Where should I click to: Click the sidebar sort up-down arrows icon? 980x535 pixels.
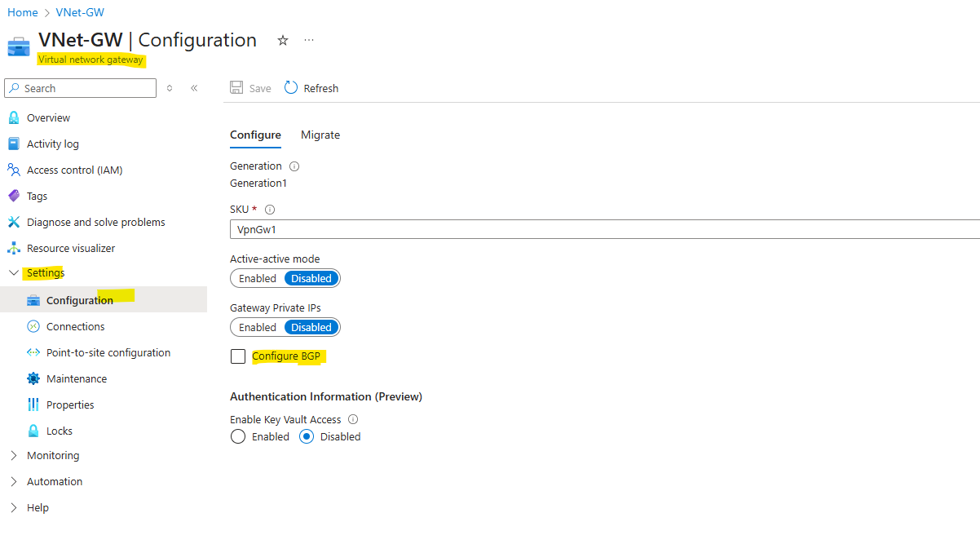coord(170,88)
